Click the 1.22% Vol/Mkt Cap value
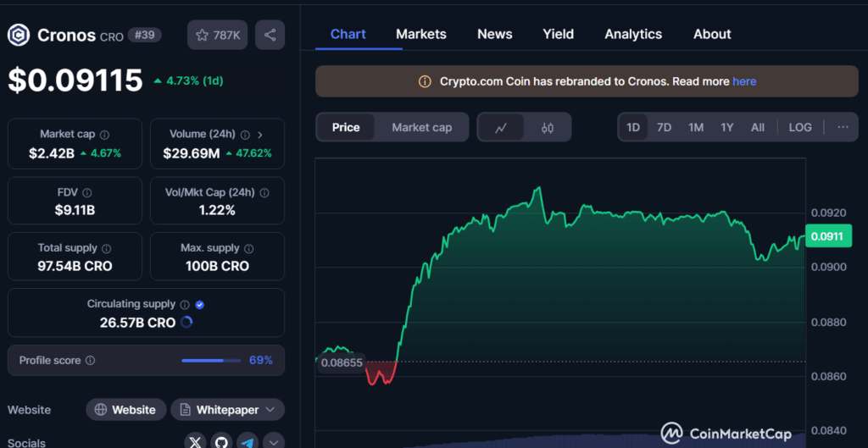This screenshot has height=448, width=868. pos(218,210)
